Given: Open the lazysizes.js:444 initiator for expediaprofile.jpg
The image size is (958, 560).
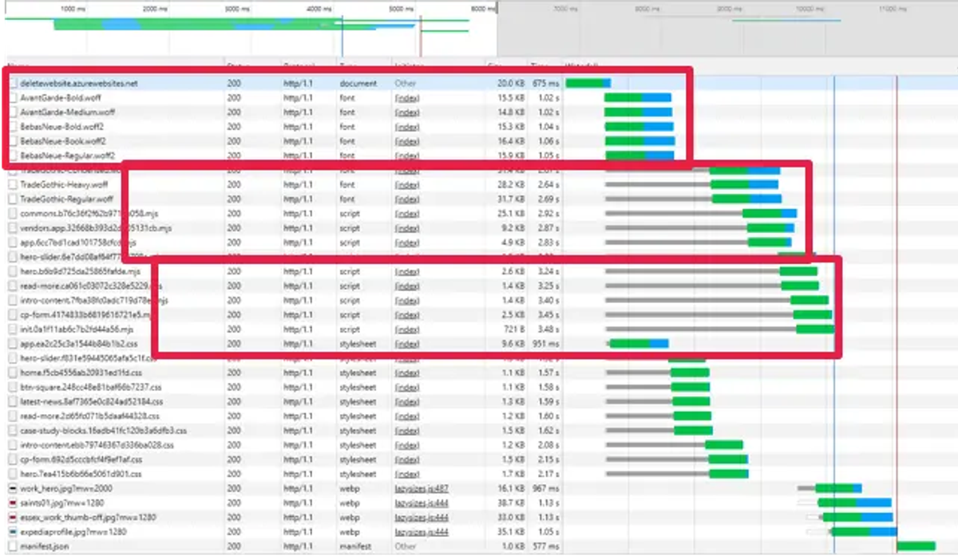Looking at the screenshot, I should pos(421,531).
